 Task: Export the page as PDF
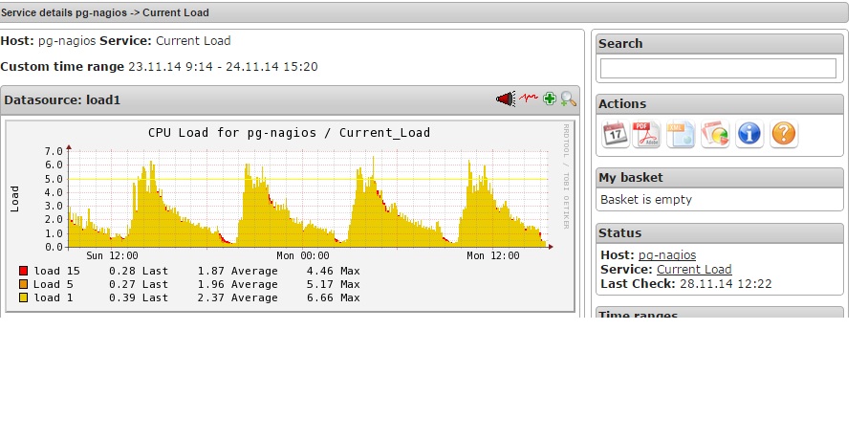click(x=648, y=134)
